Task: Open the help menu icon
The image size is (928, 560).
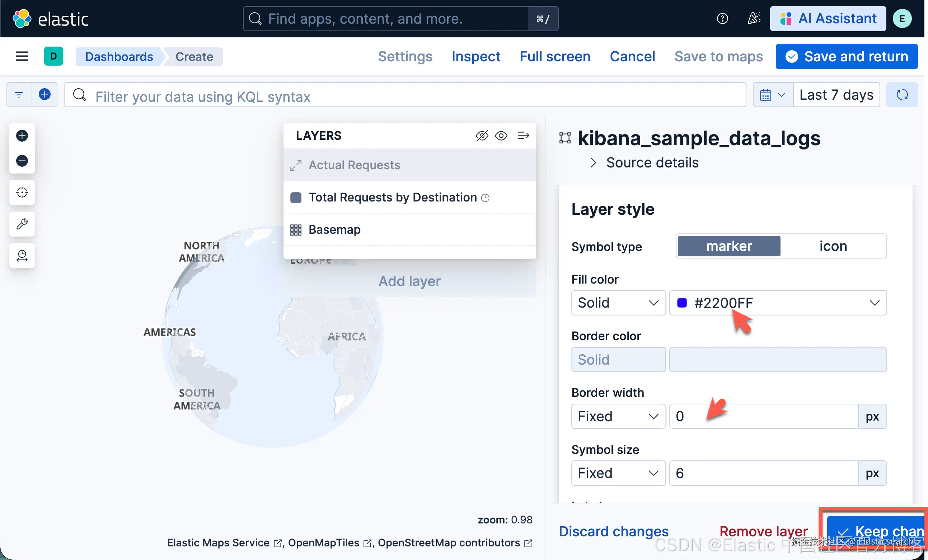Action: (722, 18)
